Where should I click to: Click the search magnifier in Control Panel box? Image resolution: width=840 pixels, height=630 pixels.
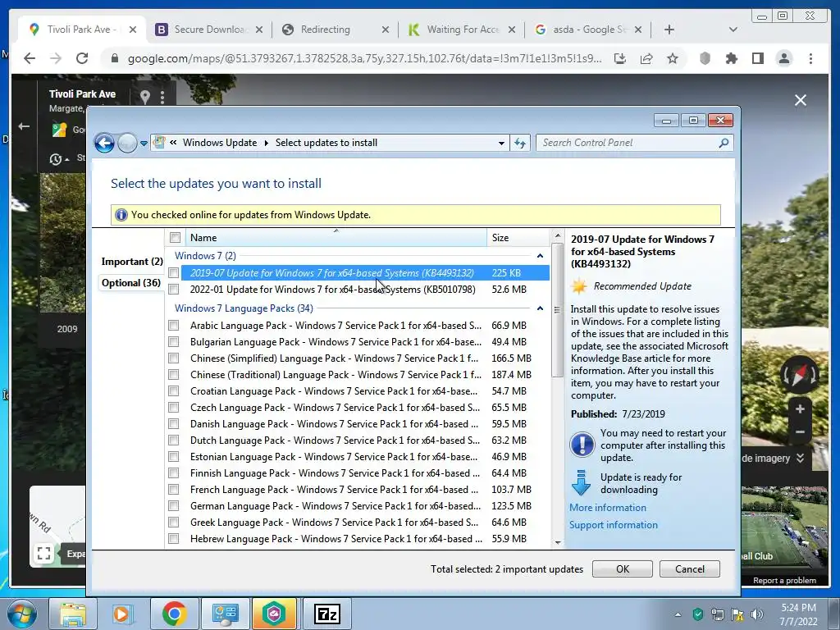724,143
